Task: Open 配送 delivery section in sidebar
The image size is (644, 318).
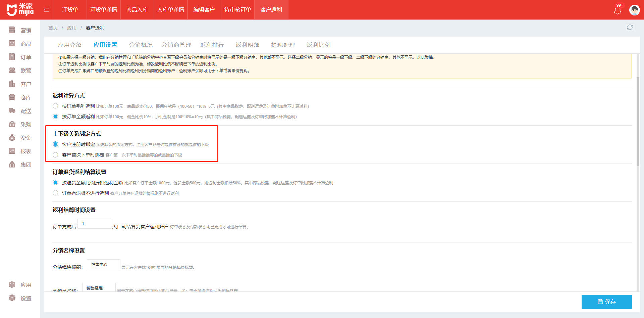Action: (x=20, y=111)
